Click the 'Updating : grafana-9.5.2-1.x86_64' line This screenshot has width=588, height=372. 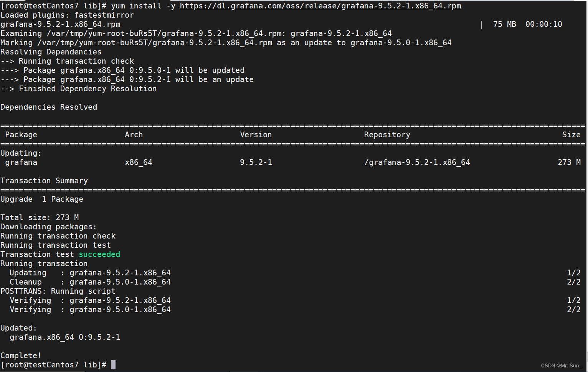[90, 273]
